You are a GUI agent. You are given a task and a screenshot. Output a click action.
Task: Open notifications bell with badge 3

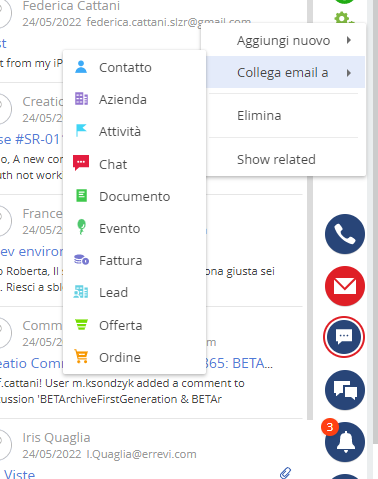click(x=345, y=442)
